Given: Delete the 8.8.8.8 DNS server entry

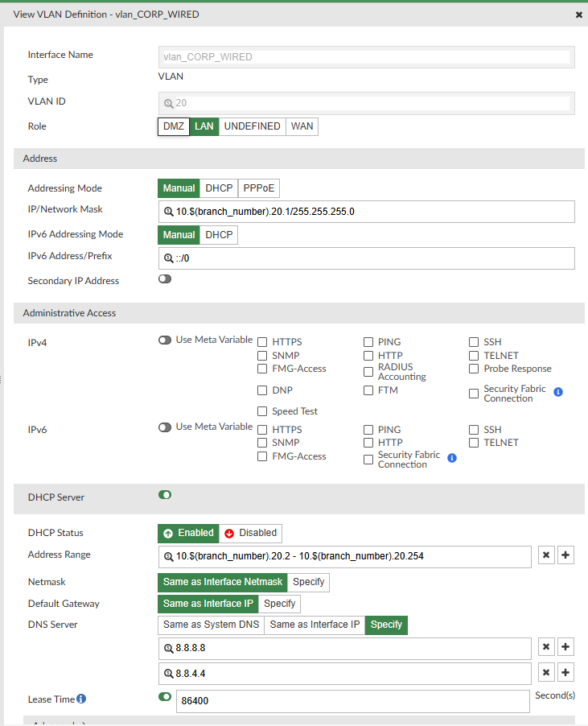Looking at the screenshot, I should coord(546,648).
